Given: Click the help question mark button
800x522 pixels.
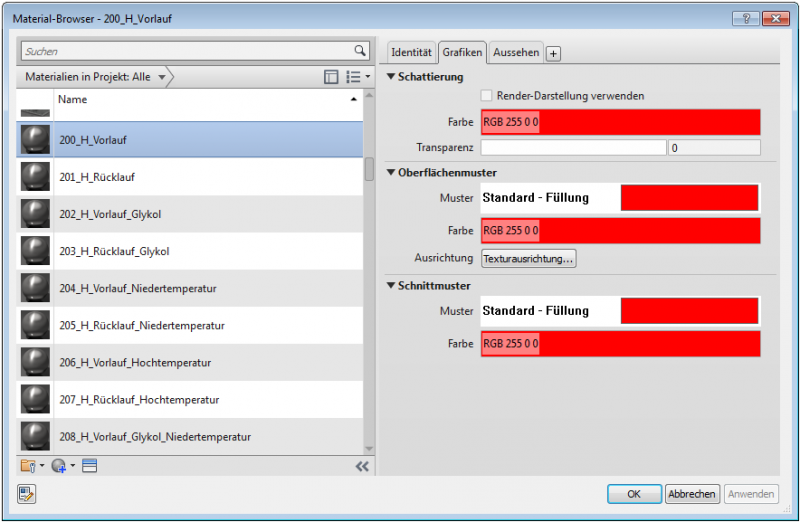Looking at the screenshot, I should tap(746, 18).
